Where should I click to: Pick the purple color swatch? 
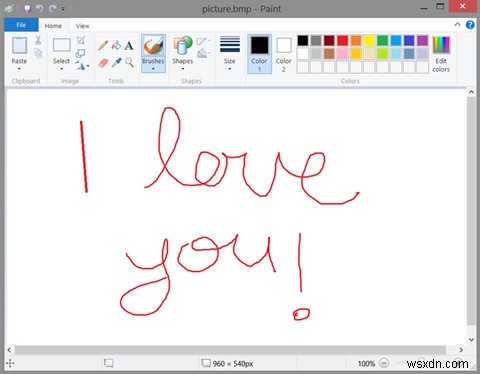[423, 41]
